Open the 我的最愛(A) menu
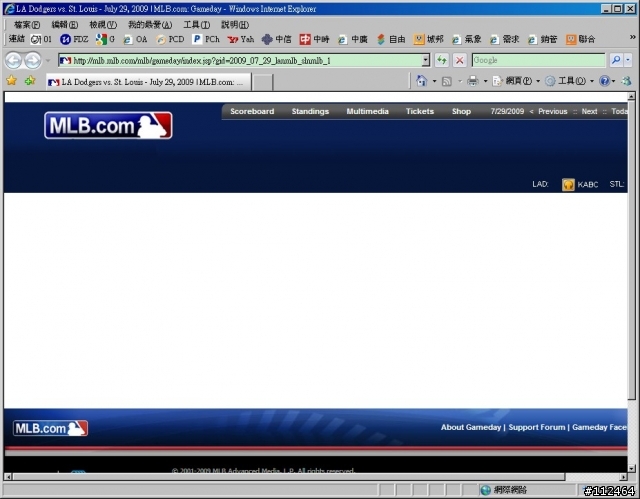 click(x=150, y=25)
